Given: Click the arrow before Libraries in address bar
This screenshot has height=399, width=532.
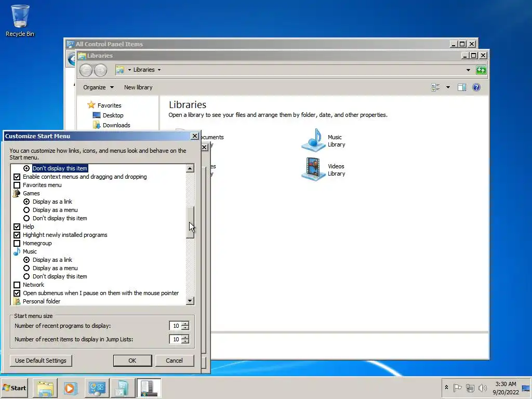Looking at the screenshot, I should (129, 70).
